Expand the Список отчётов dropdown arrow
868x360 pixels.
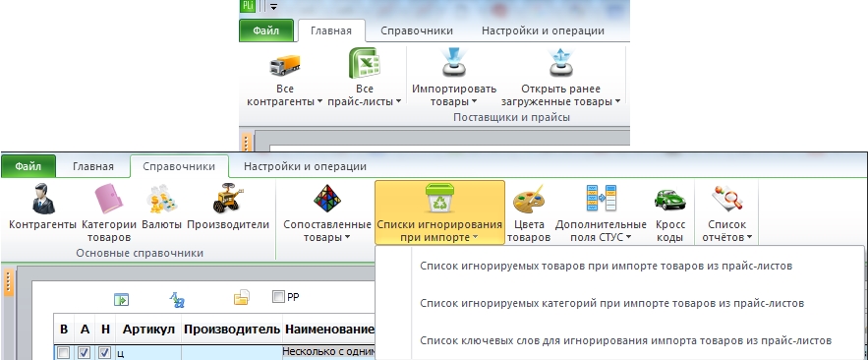pyautogui.click(x=749, y=238)
